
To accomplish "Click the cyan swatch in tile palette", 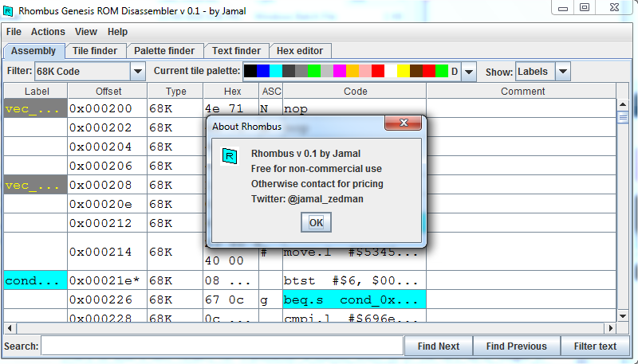I will pos(276,72).
